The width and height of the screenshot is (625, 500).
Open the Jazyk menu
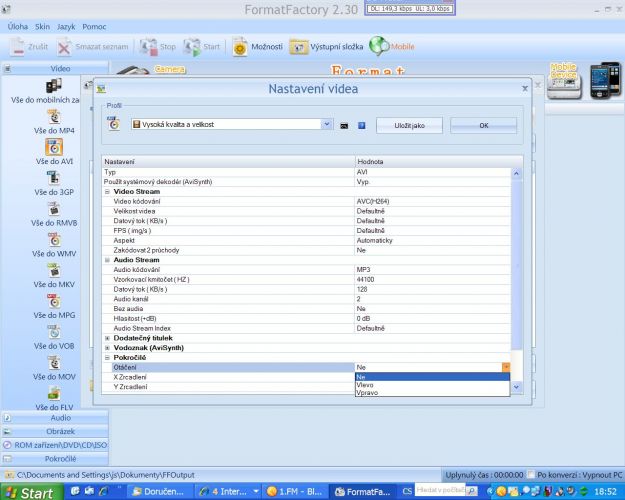(66, 27)
